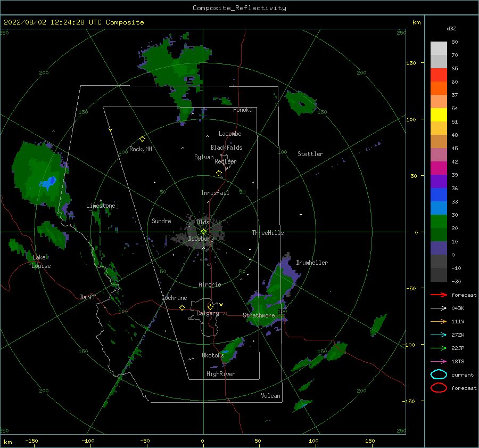The width and height of the screenshot is (479, 448).
Task: Click the Didsbury town label
Action: coord(201,239)
